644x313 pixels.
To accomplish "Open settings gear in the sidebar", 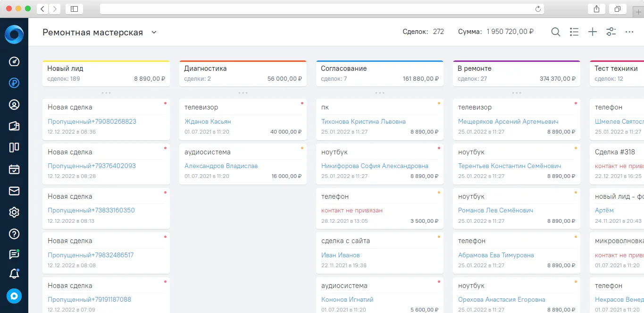I will click(14, 212).
